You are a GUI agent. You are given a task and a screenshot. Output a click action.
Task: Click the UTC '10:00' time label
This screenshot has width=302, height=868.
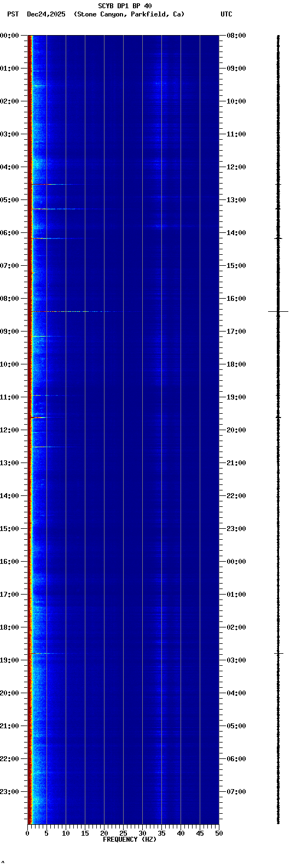236,101
